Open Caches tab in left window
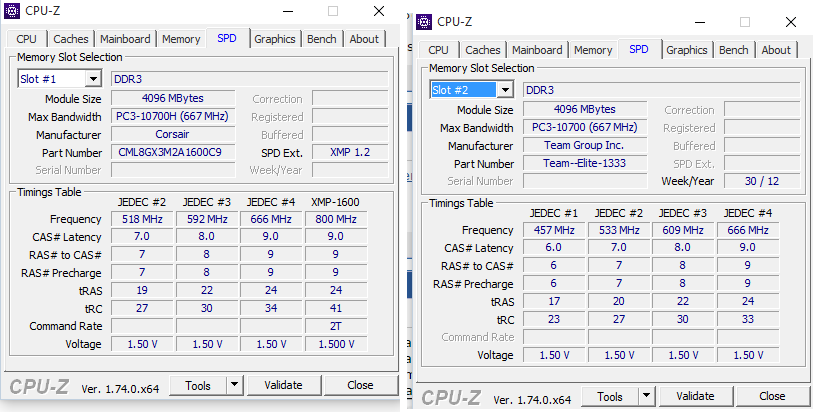This screenshot has width=813, height=412. click(x=71, y=39)
